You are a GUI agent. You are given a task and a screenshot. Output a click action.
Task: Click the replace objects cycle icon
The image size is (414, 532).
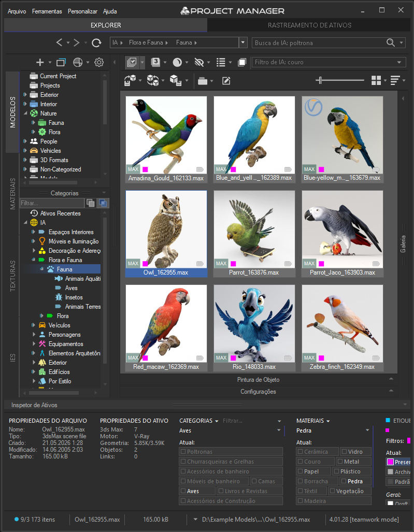pos(153,80)
